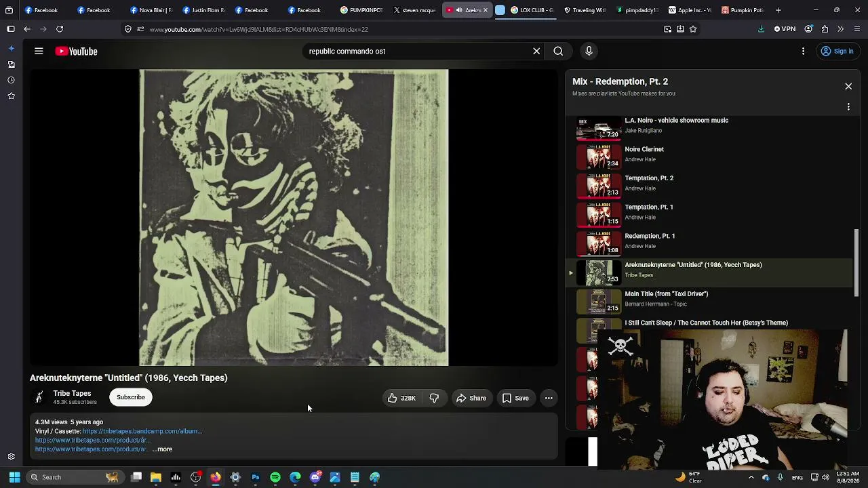
Task: Open Spotify from the taskbar
Action: 275,477
